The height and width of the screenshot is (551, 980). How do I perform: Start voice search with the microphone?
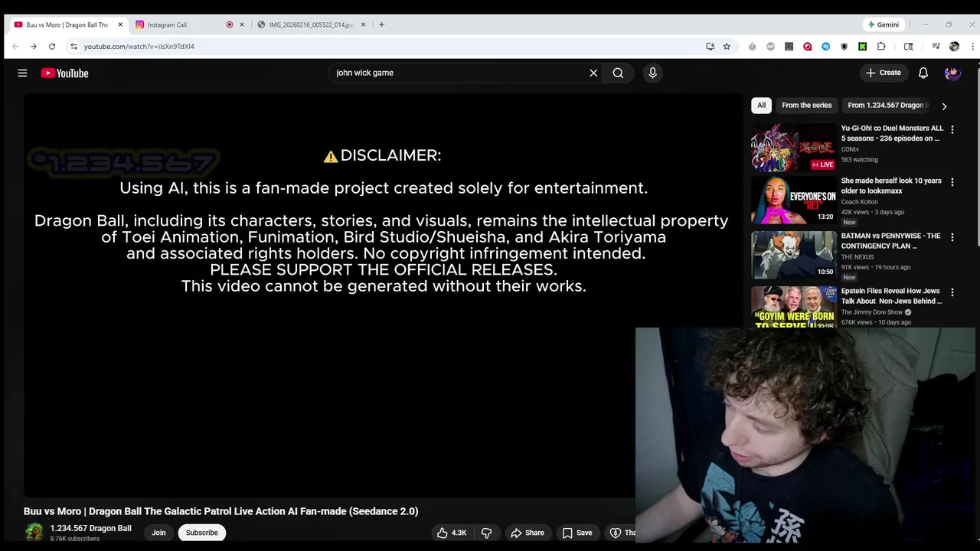[652, 73]
